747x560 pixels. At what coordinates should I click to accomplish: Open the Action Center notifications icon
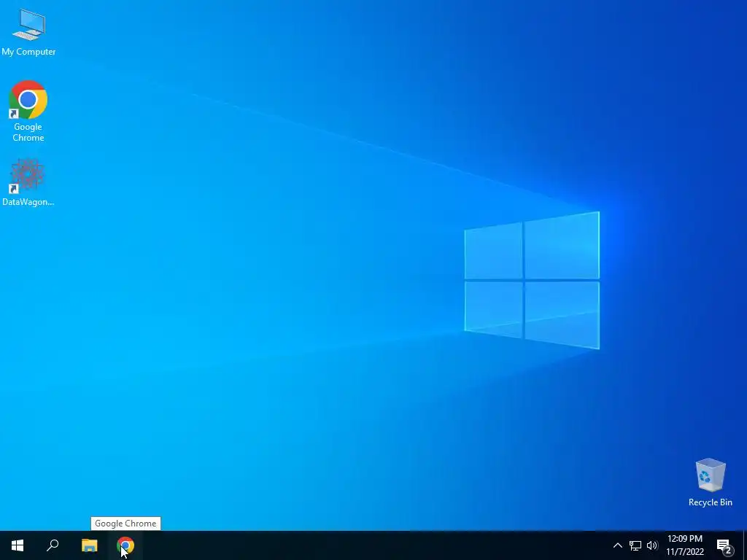(724, 545)
